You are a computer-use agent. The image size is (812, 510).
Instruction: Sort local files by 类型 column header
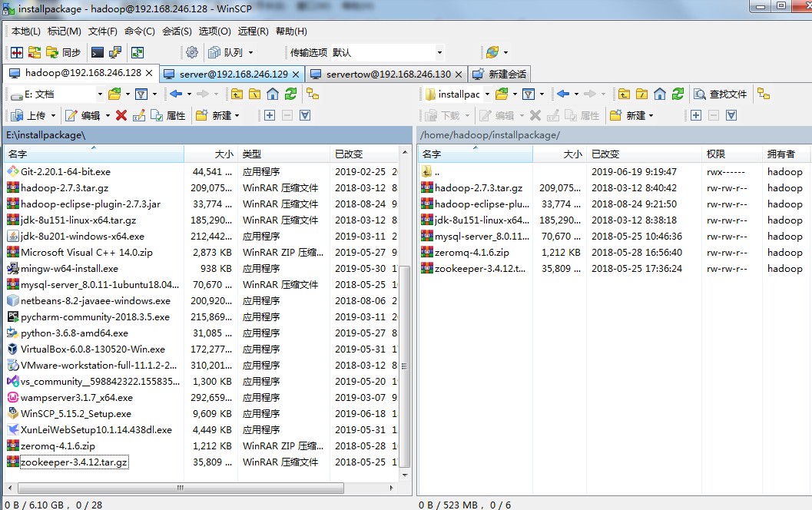coord(283,154)
